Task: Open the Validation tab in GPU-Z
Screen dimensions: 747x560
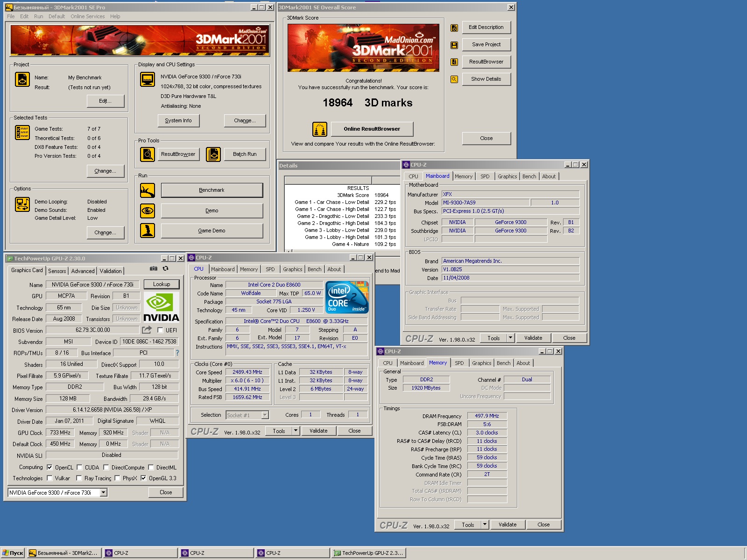Action: pyautogui.click(x=111, y=271)
